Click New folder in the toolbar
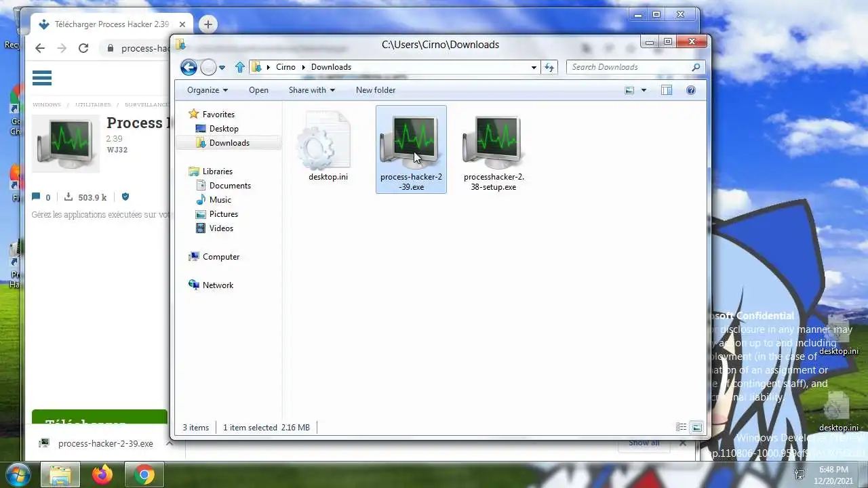 tap(376, 90)
